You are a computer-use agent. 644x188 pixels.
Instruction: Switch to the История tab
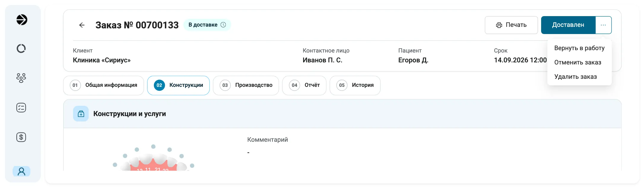pyautogui.click(x=355, y=85)
